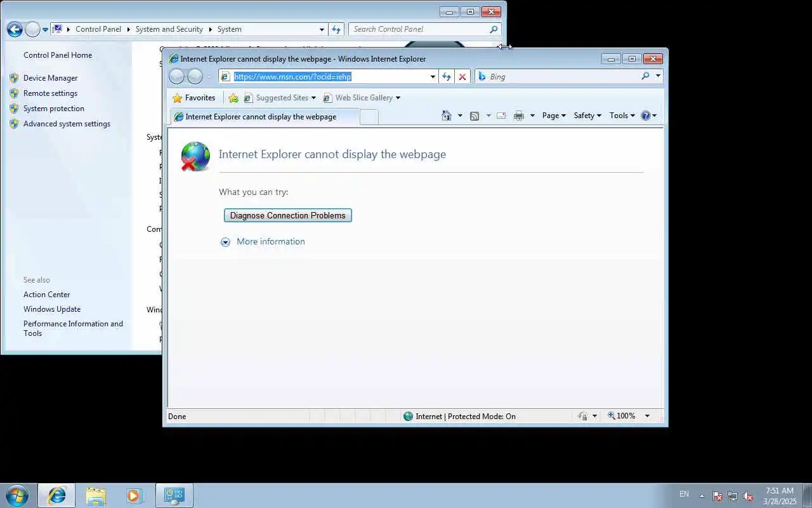Click the Internet Explorer taskbar icon
The height and width of the screenshot is (508, 812).
point(56,495)
